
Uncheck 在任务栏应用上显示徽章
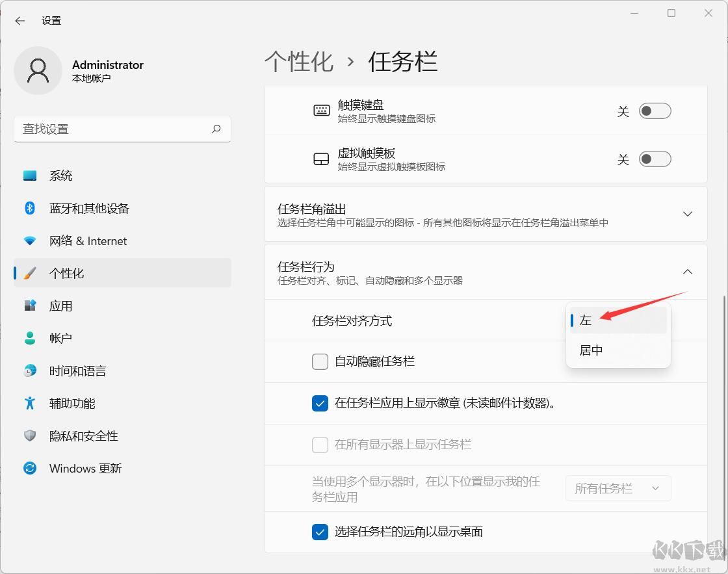[320, 403]
